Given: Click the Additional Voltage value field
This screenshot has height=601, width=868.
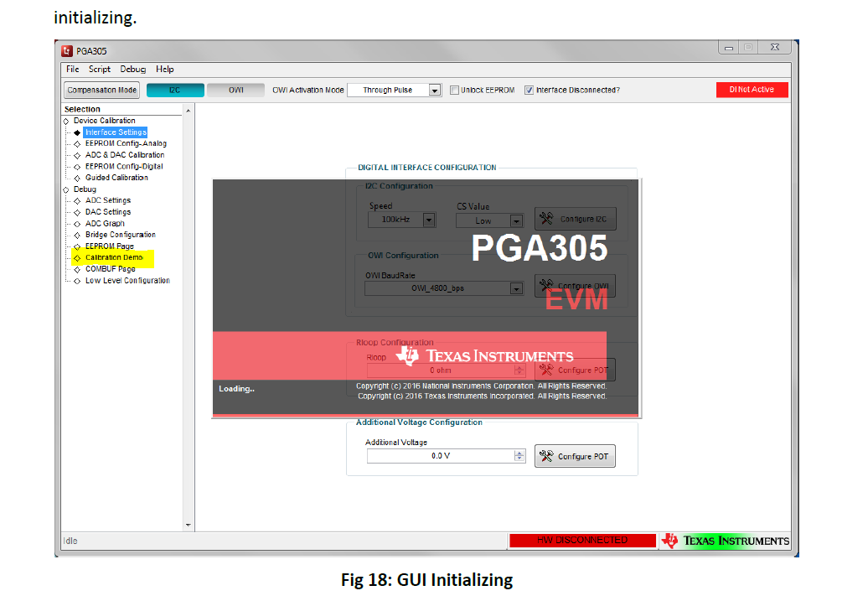Looking at the screenshot, I should 441,456.
